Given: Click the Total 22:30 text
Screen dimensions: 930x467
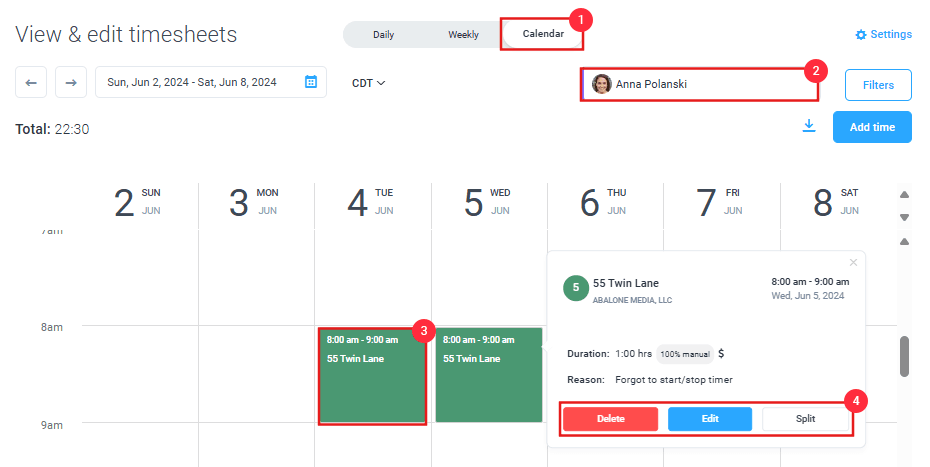Looking at the screenshot, I should pyautogui.click(x=52, y=129).
